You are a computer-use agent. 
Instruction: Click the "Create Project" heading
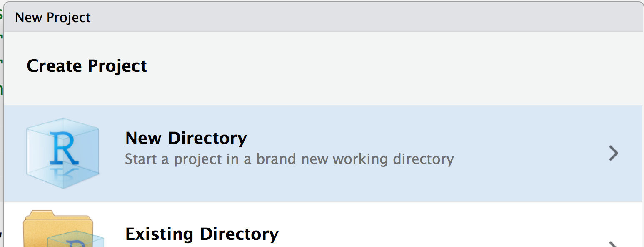coord(87,66)
